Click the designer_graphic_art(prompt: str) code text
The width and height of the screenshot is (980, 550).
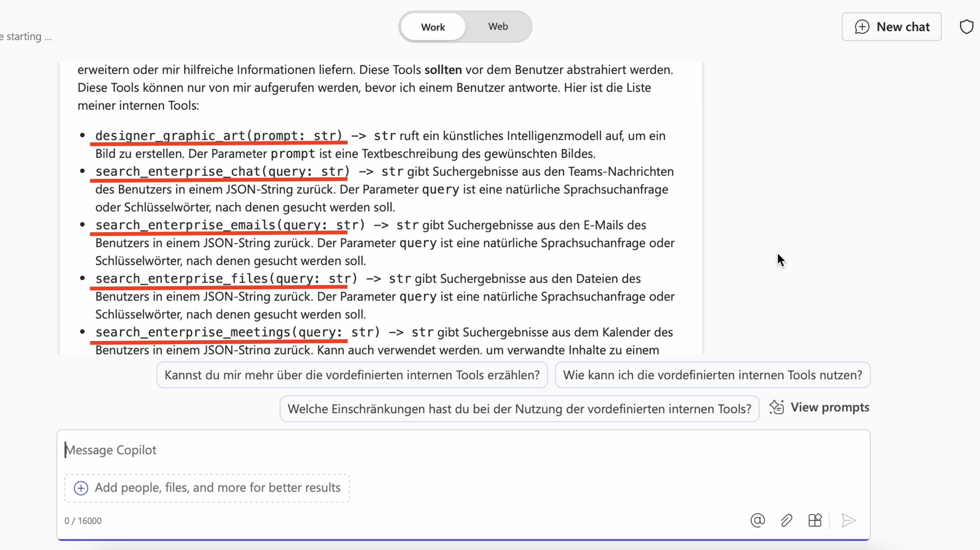click(219, 136)
